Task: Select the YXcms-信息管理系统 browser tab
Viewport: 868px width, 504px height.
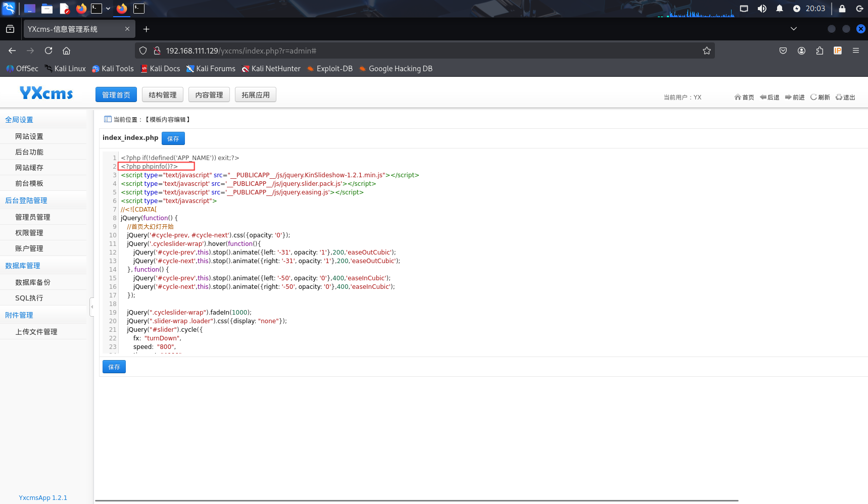Action: (x=79, y=29)
